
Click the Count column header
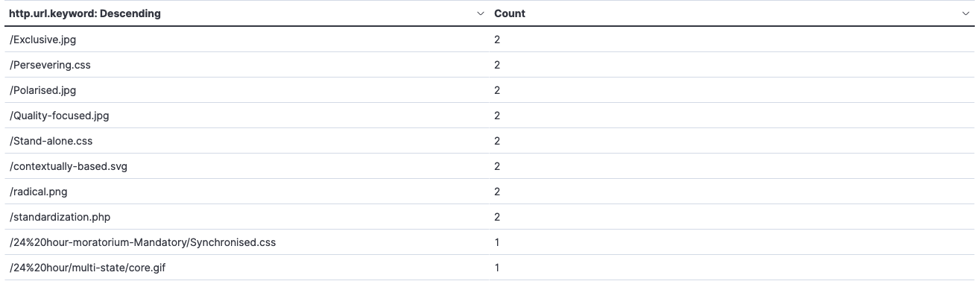pos(510,13)
